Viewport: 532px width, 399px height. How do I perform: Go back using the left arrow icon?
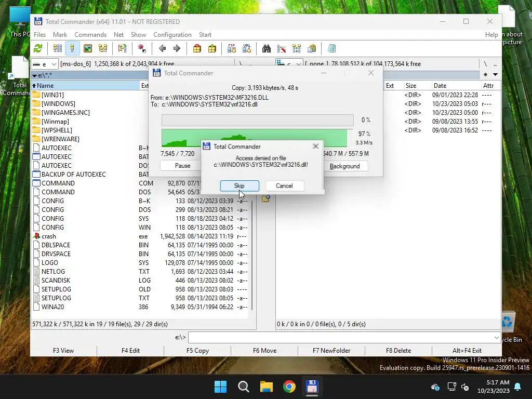162,48
